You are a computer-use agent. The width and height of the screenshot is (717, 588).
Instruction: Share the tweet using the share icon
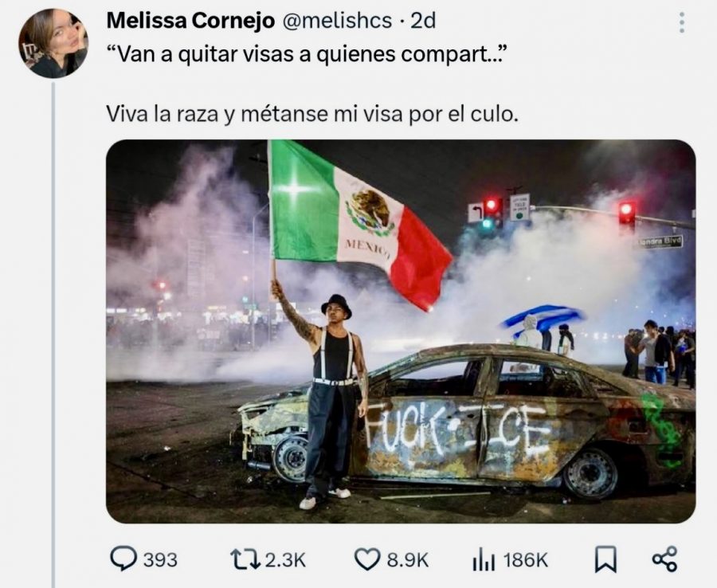[x=664, y=559]
